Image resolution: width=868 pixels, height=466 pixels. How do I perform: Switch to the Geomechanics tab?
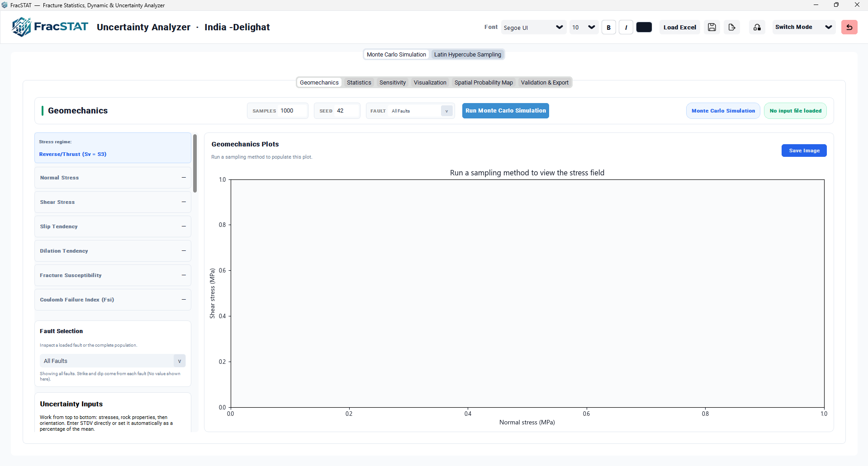pos(319,83)
